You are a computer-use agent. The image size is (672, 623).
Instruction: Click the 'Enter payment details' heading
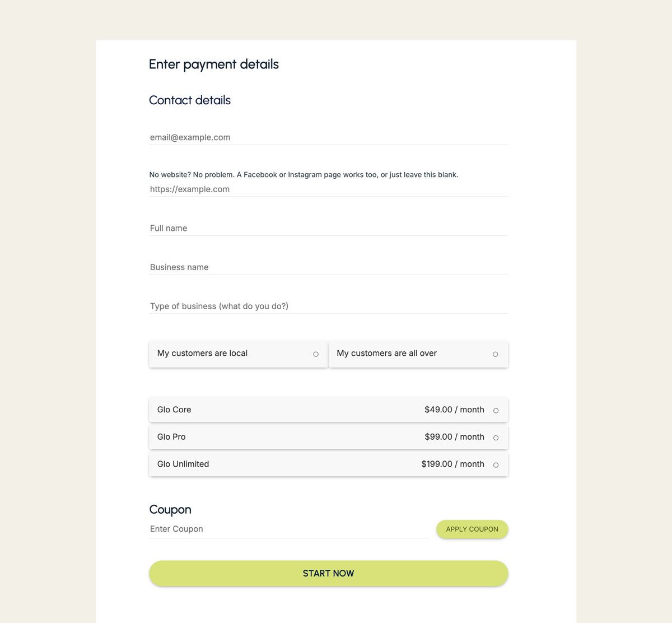[x=213, y=64]
